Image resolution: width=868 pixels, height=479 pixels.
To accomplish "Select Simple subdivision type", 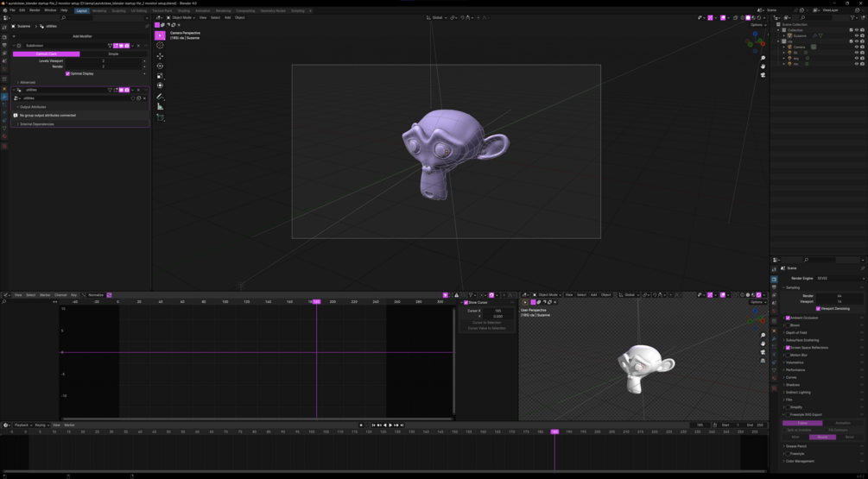I will (x=113, y=54).
